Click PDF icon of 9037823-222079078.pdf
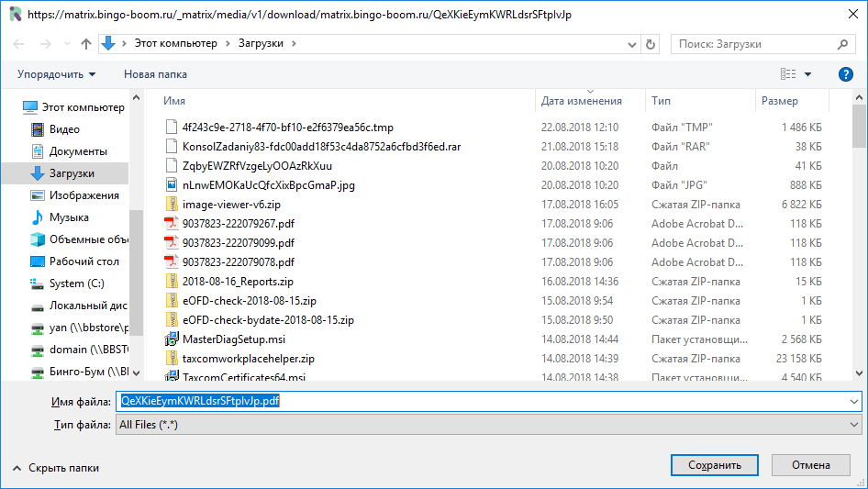868x489 pixels. coord(172,262)
